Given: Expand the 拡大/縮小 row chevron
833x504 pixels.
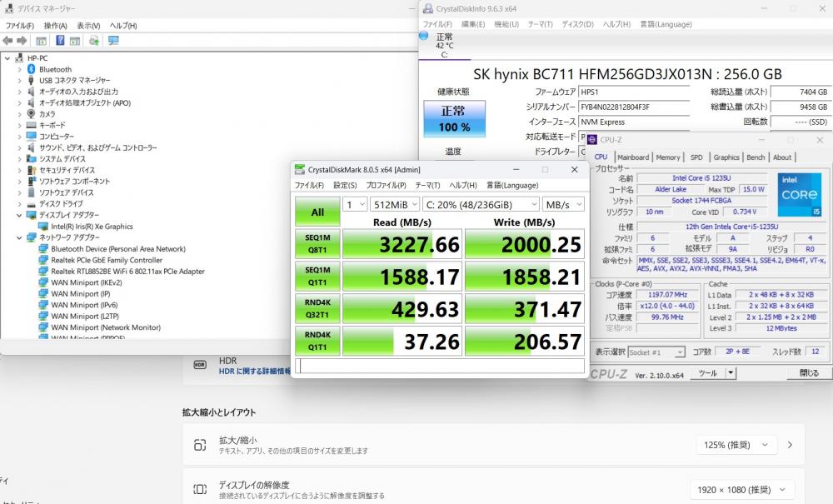Looking at the screenshot, I should (790, 445).
